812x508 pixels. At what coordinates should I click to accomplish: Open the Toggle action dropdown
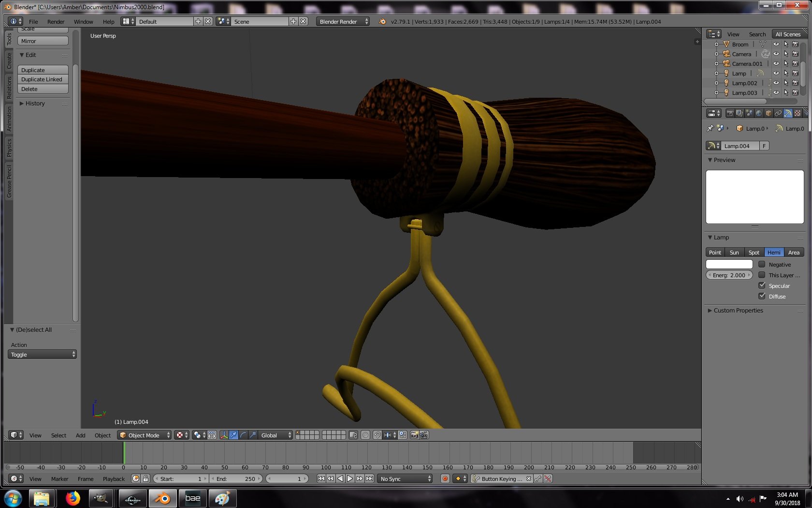[x=43, y=354]
